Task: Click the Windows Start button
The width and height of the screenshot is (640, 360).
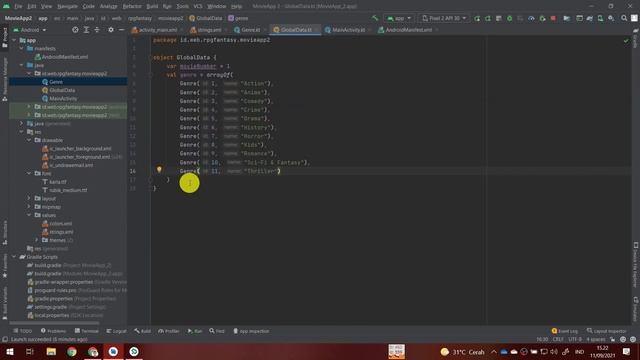Action: (x=10, y=351)
